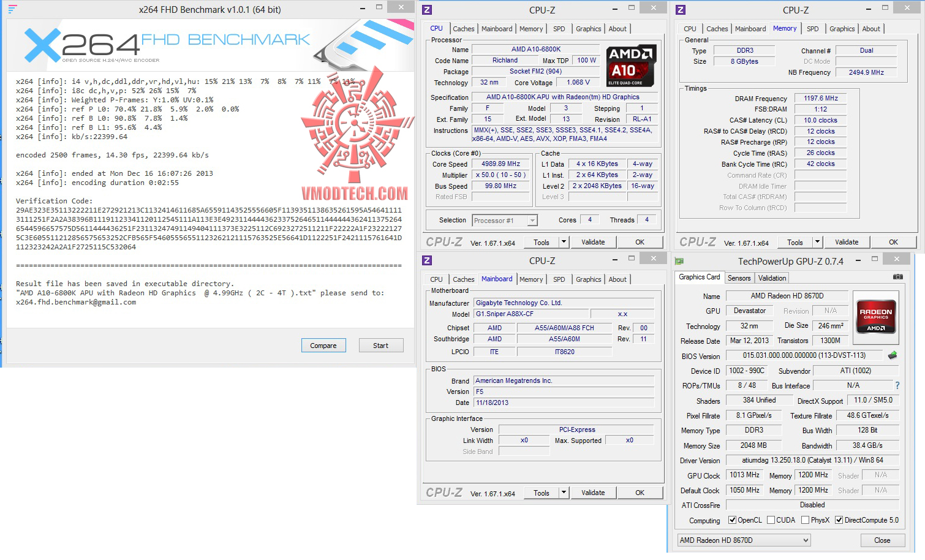Click the Start button in x264 Benchmark
The image size is (925, 560).
point(380,346)
